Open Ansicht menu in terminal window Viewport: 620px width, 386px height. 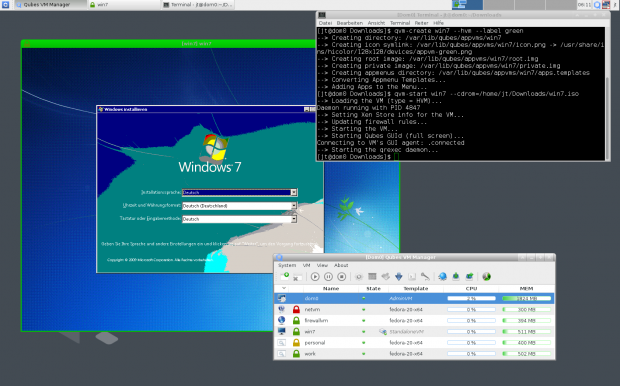376,23
